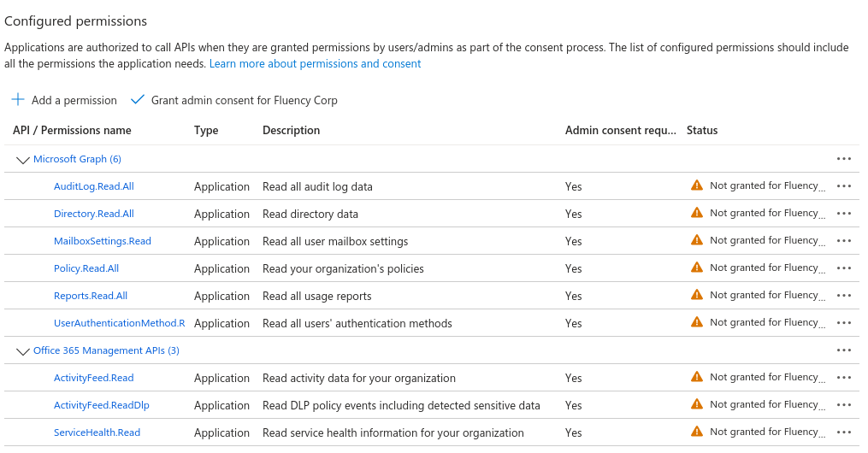The image size is (868, 453).
Task: Click the warning icon in MailboxSettings.Read status
Action: point(697,240)
